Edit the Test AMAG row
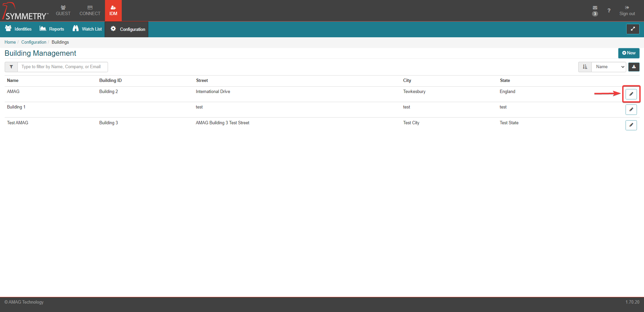644x312 pixels. tap(631, 125)
